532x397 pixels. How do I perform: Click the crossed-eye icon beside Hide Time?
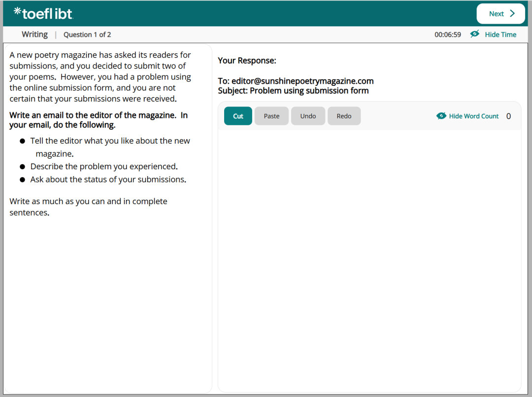pos(475,34)
